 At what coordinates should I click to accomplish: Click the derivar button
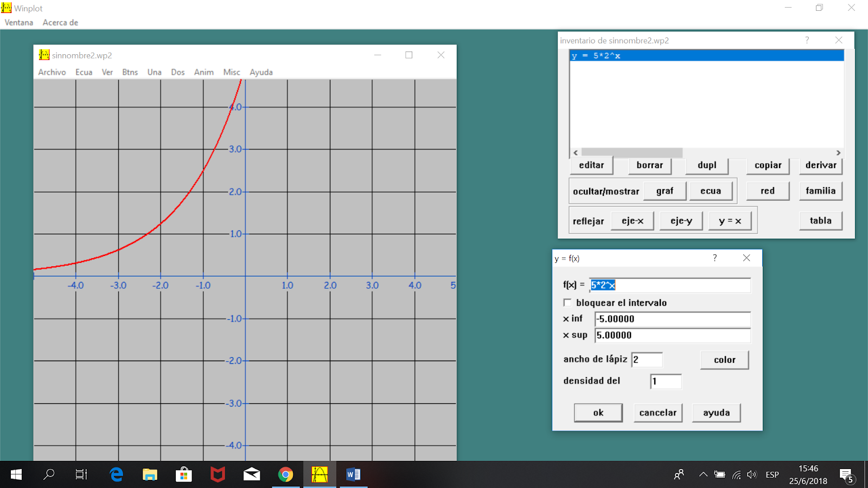pyautogui.click(x=821, y=165)
